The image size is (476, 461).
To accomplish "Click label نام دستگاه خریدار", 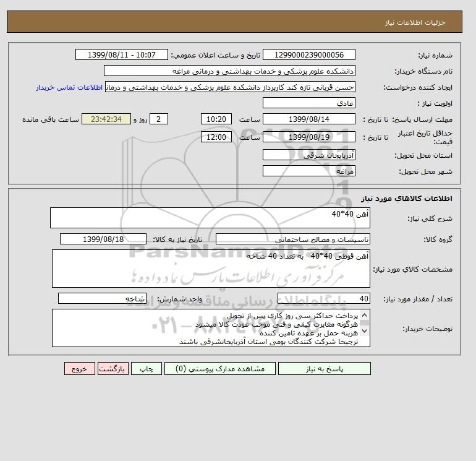I will [x=423, y=71].
